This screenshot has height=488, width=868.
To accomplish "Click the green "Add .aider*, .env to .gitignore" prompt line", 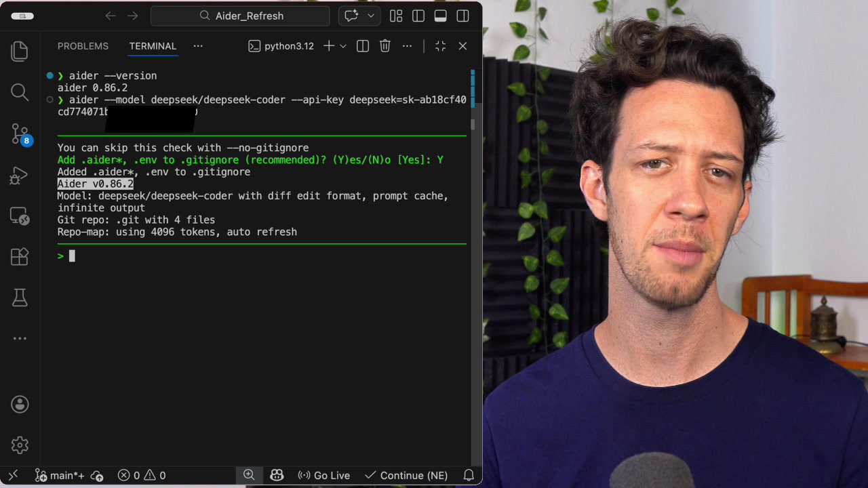I will 250,160.
